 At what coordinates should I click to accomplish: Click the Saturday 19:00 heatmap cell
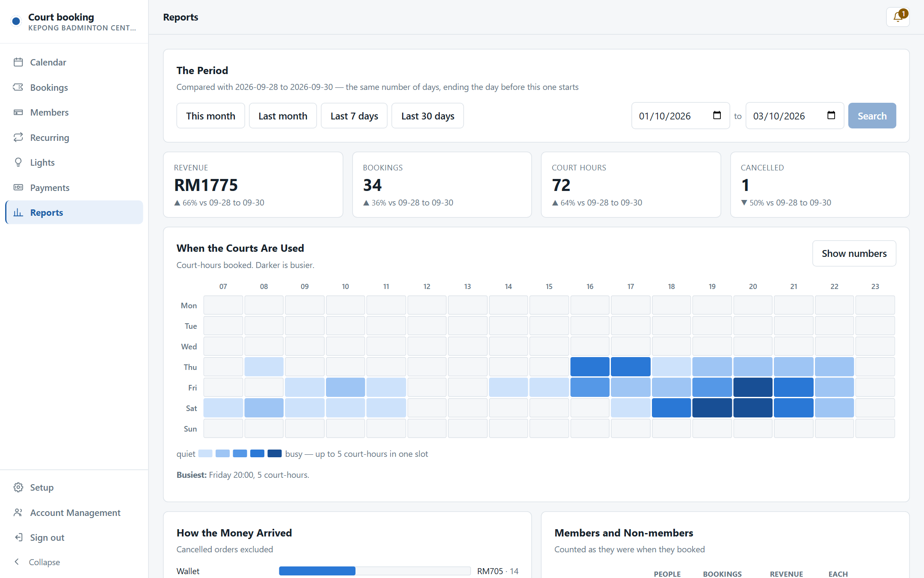(712, 408)
